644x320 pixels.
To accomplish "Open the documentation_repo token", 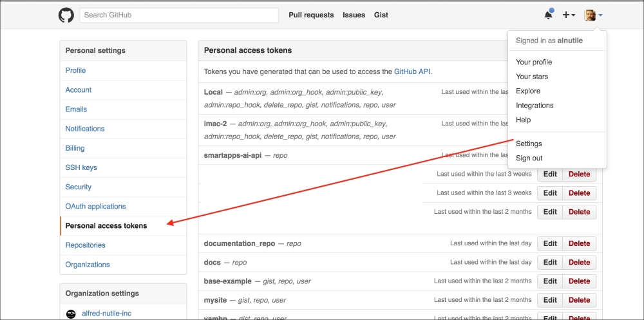I will (x=240, y=243).
